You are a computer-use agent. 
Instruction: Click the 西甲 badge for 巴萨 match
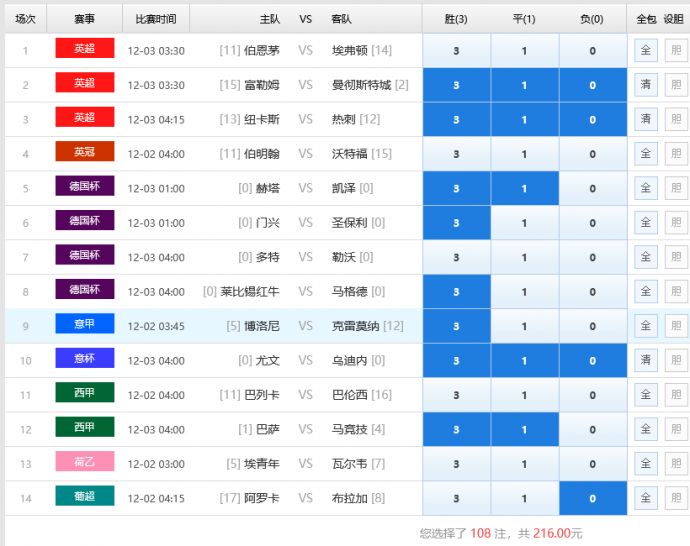click(x=85, y=428)
